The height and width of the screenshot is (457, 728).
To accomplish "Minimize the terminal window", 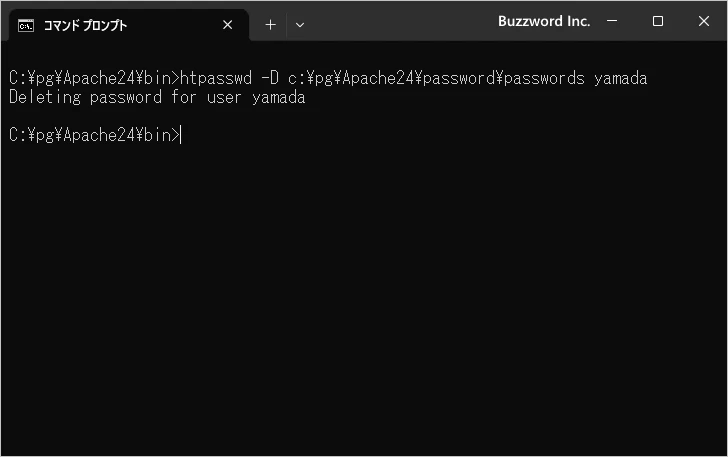I will 612,21.
